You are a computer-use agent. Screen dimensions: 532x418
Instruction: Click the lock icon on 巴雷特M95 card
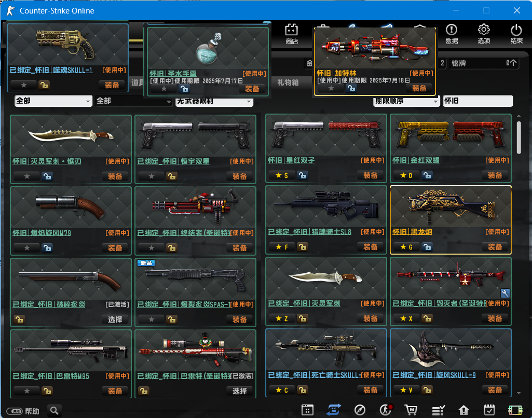click(x=47, y=391)
